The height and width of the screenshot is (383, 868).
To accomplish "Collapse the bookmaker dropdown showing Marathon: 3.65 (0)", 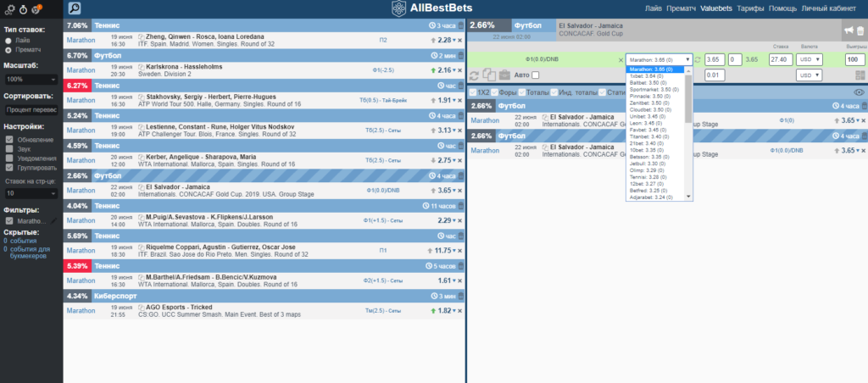I will coord(659,60).
